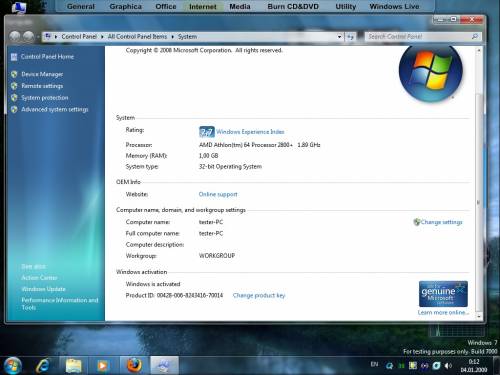Launch Internet Explorer from the taskbar
The width and height of the screenshot is (500, 375).
point(43,366)
